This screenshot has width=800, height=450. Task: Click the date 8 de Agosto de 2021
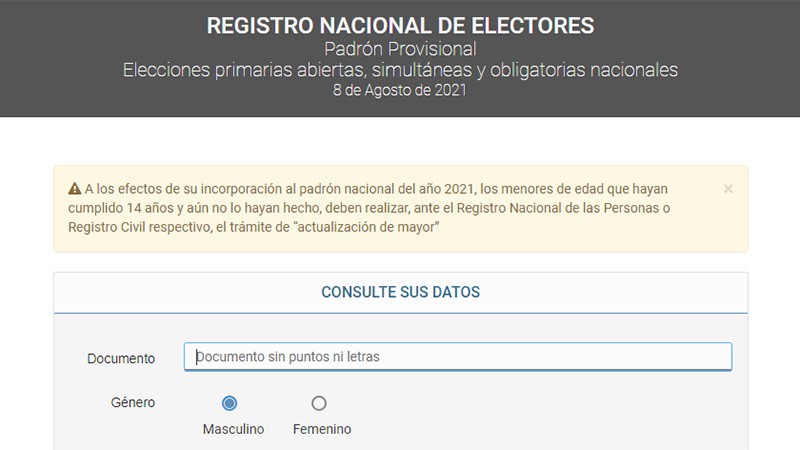(400, 90)
